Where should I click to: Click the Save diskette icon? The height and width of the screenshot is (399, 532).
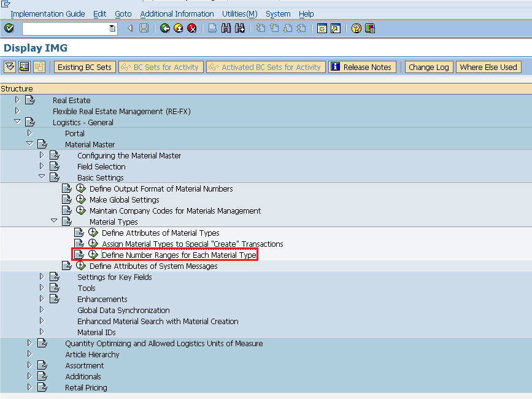(x=144, y=28)
